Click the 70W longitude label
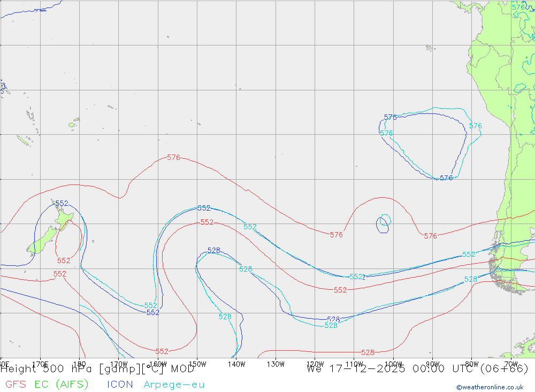This screenshot has height=392, width=535. coord(511,364)
